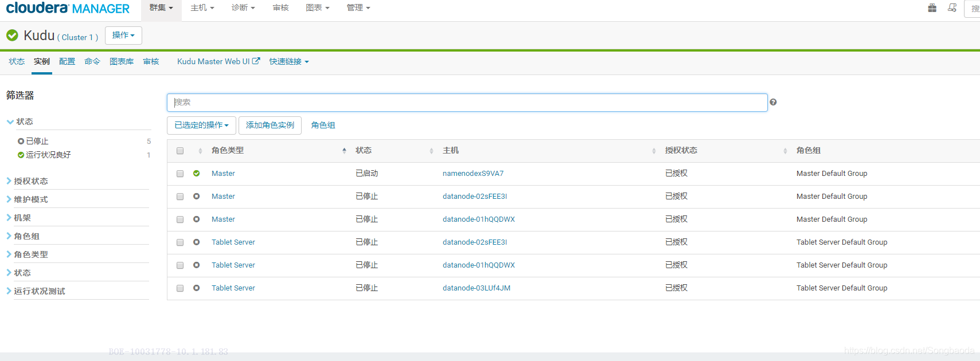
Task: Open the running commands icon in header
Action: (x=952, y=8)
